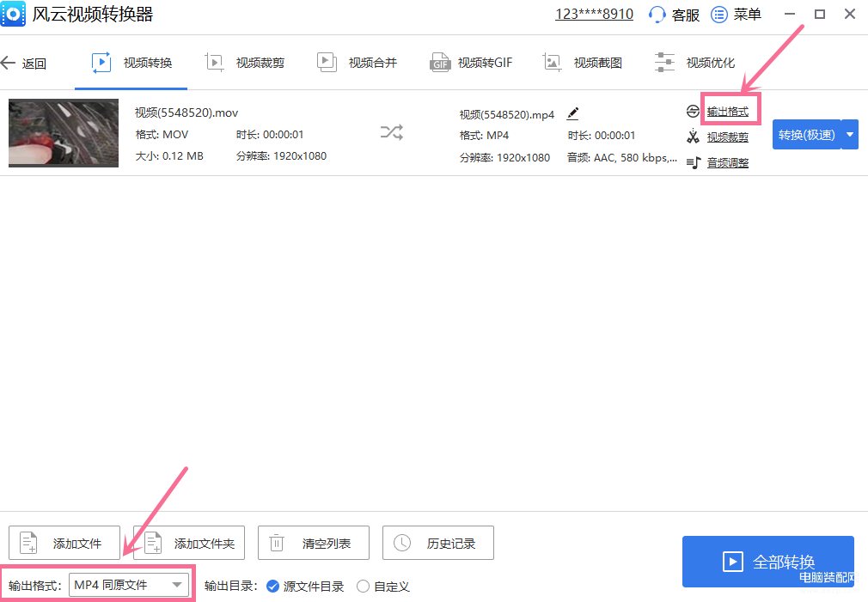Screen dimensions: 868x602
Task: Switch to the 视频转换 tab
Action: (x=131, y=63)
